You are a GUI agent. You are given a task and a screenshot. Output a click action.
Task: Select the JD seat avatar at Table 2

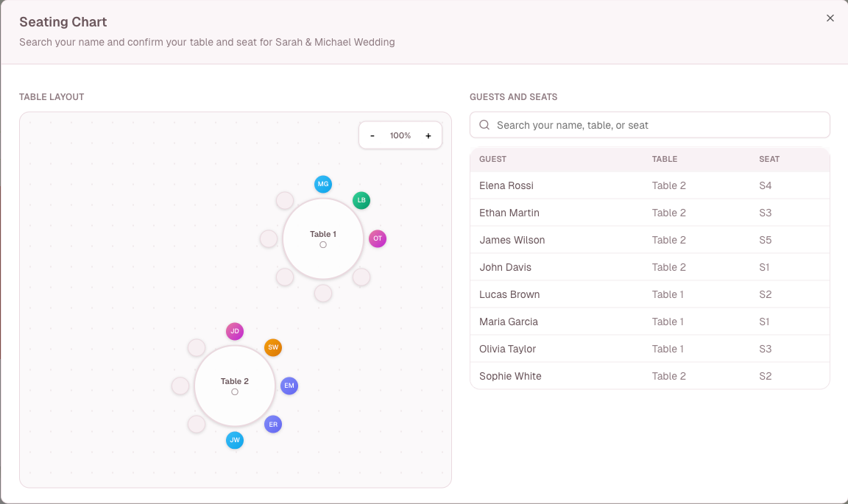(235, 331)
